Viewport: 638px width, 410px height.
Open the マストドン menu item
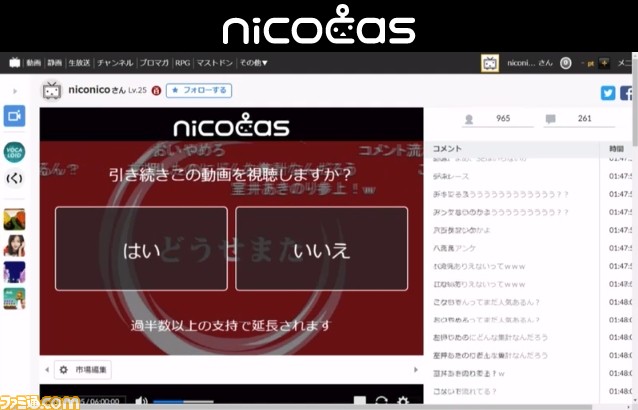(x=214, y=63)
